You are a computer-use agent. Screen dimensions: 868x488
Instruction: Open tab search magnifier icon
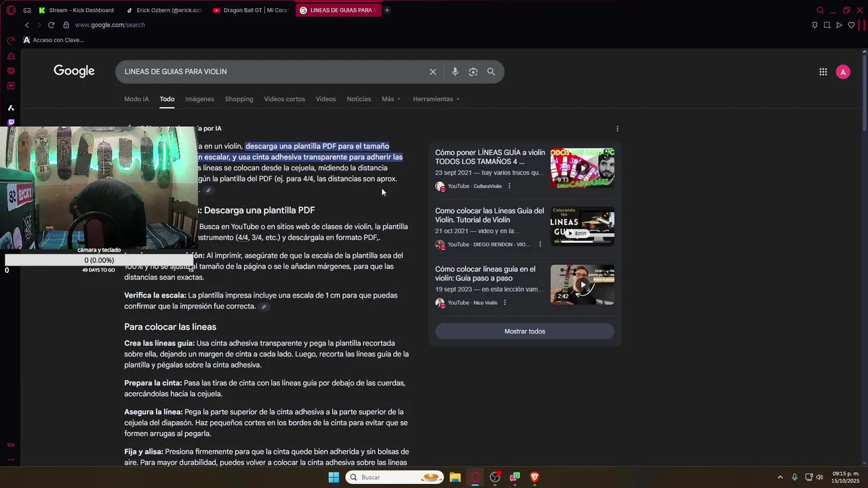pyautogui.click(x=820, y=10)
